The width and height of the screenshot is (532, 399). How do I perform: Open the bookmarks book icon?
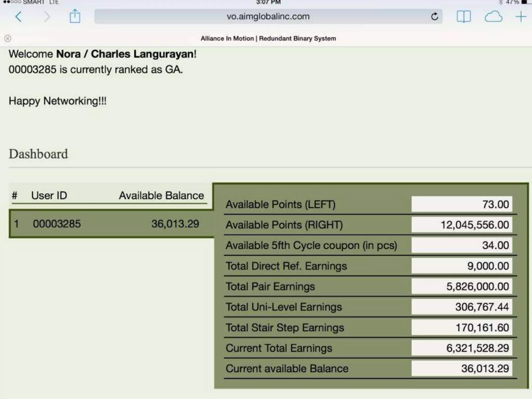[463, 17]
